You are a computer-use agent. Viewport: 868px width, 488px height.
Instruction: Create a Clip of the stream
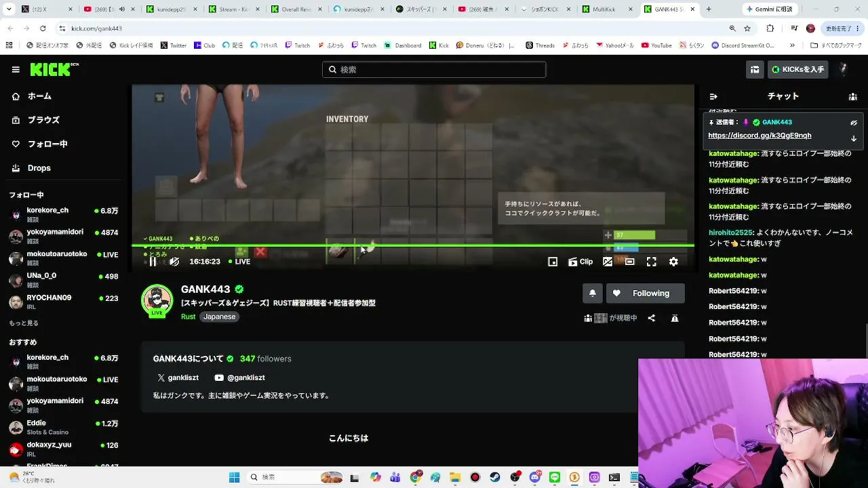[580, 262]
